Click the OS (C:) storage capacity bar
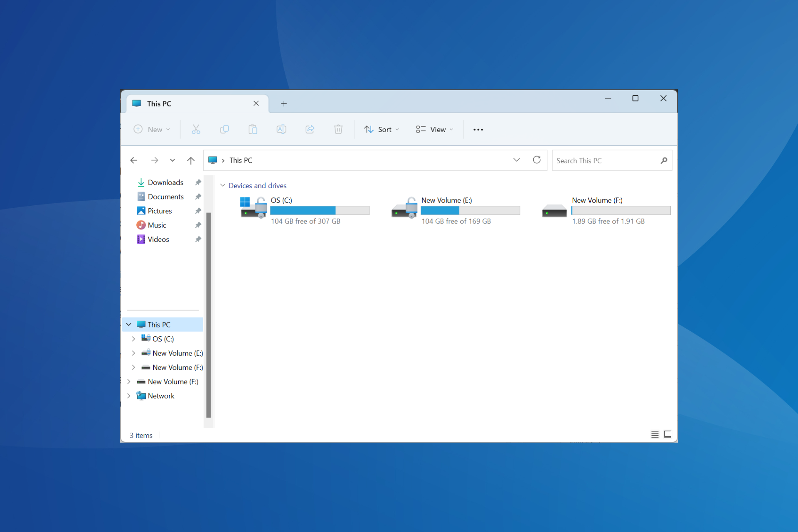This screenshot has width=798, height=532. point(320,211)
